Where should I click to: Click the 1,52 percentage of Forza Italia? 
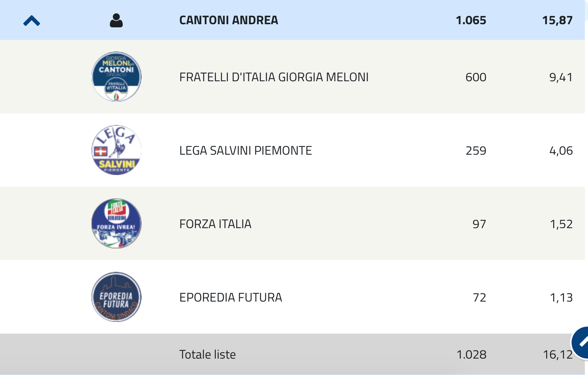point(561,224)
